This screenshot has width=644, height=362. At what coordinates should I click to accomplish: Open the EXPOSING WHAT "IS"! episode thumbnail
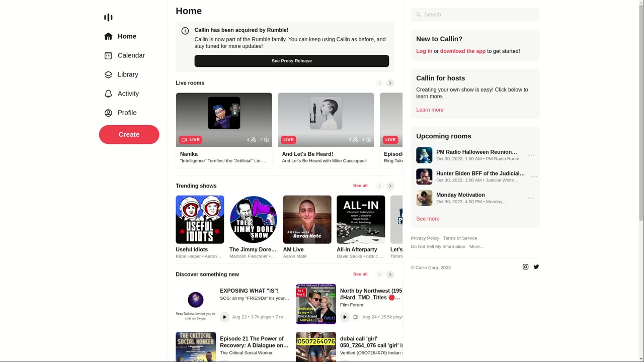pyautogui.click(x=196, y=304)
